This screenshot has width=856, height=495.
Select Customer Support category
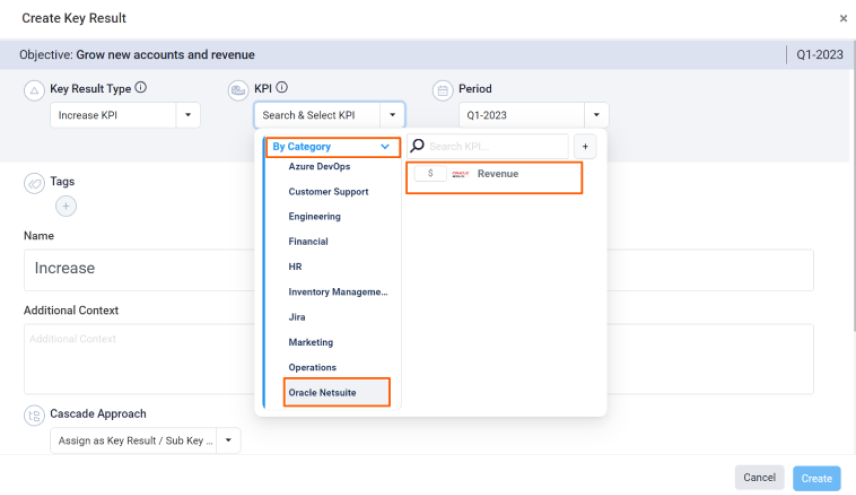click(329, 192)
